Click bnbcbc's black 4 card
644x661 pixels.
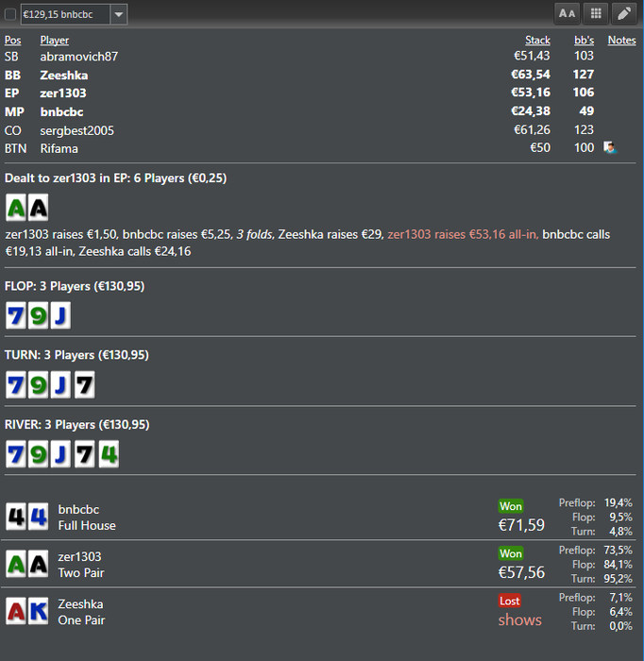click(16, 517)
